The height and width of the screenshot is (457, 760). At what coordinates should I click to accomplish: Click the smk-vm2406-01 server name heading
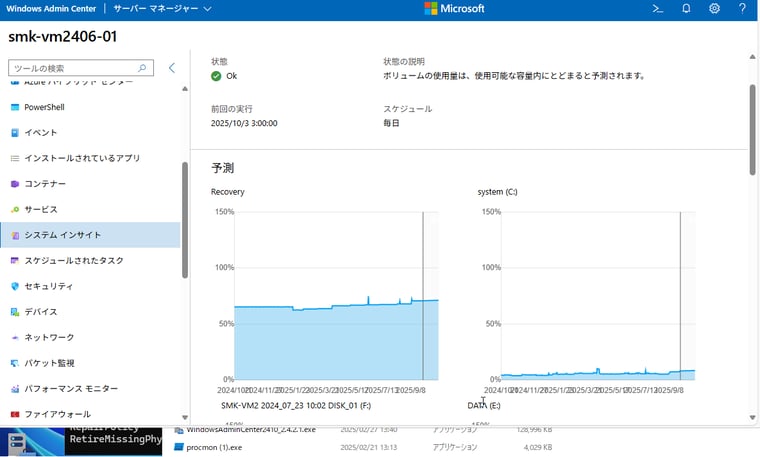coord(63,36)
